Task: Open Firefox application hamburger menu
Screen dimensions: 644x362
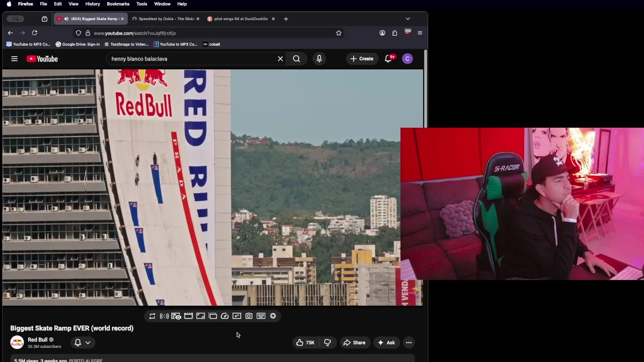Action: click(420, 33)
